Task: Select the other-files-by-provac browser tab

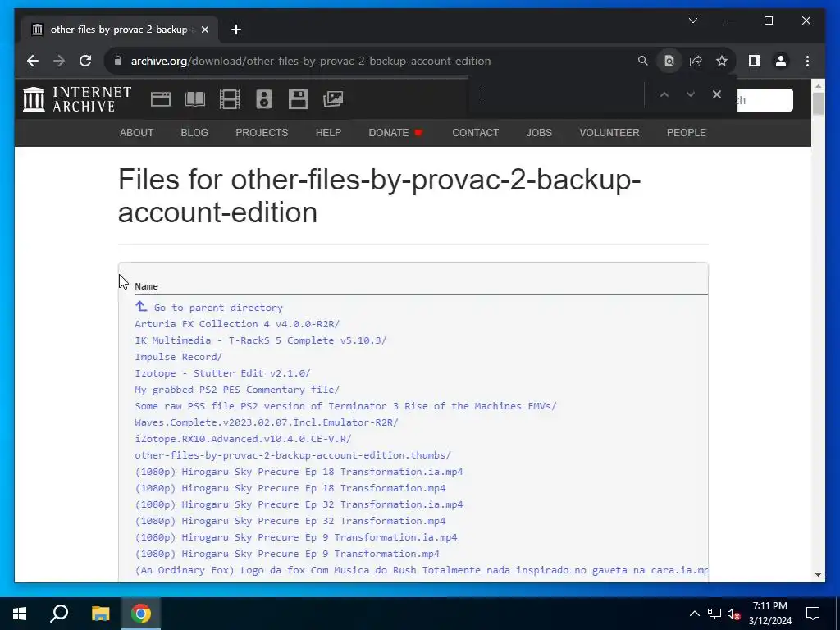Action: click(120, 30)
